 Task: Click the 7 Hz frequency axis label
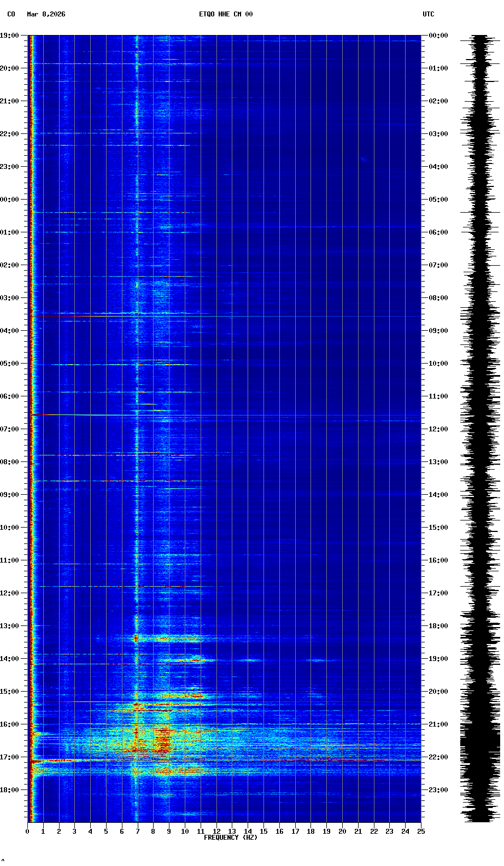138,832
